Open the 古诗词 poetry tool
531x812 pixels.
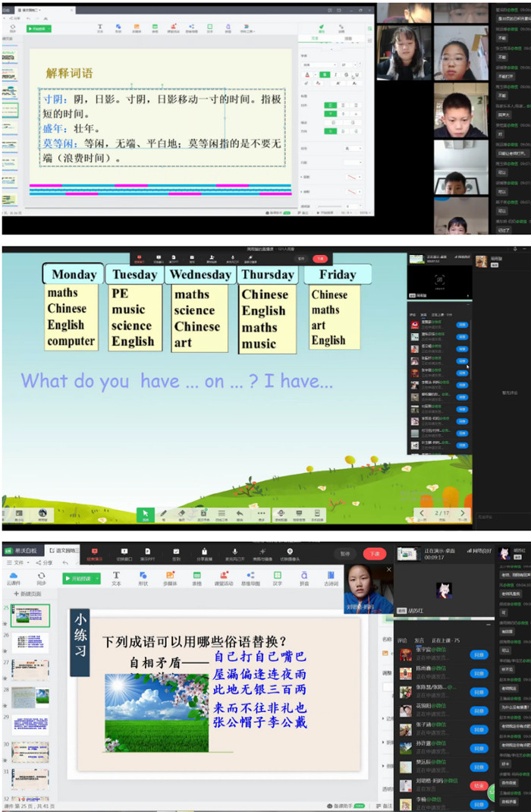click(x=331, y=578)
